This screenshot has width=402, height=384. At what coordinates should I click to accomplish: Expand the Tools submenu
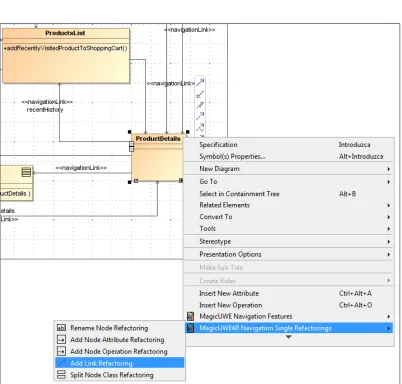(289, 228)
